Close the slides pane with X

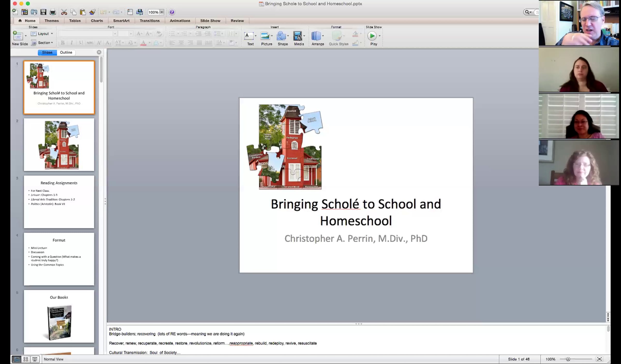coord(99,52)
